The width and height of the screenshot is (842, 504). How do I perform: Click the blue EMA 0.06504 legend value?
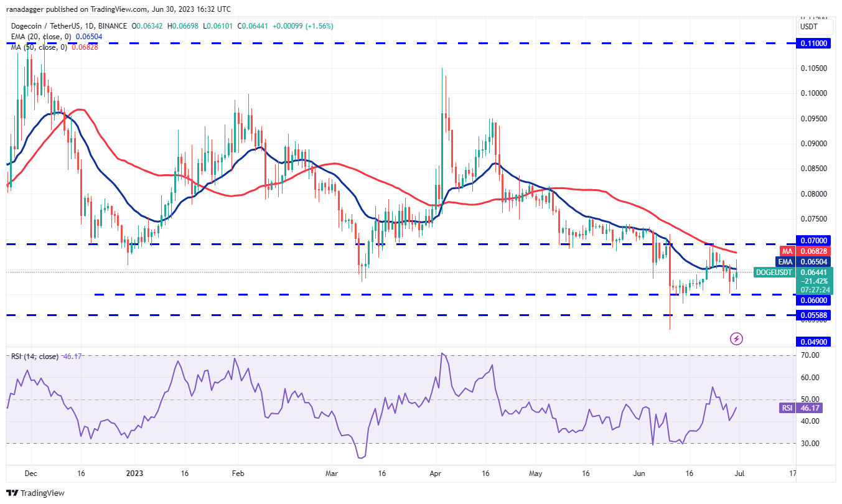click(88, 37)
